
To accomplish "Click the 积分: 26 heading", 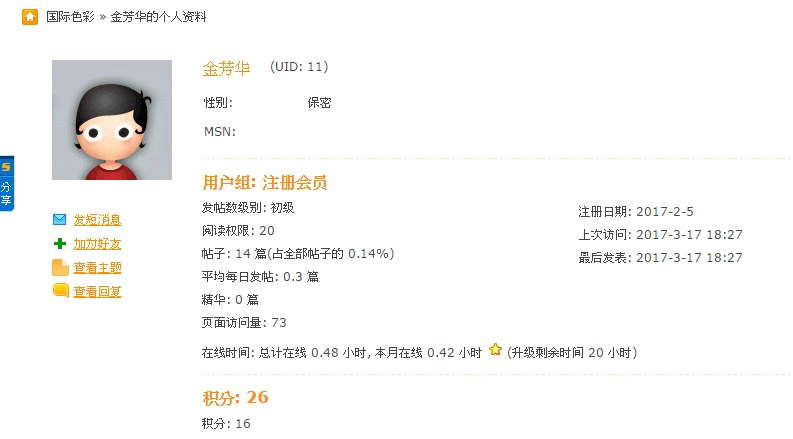I will tap(235, 398).
